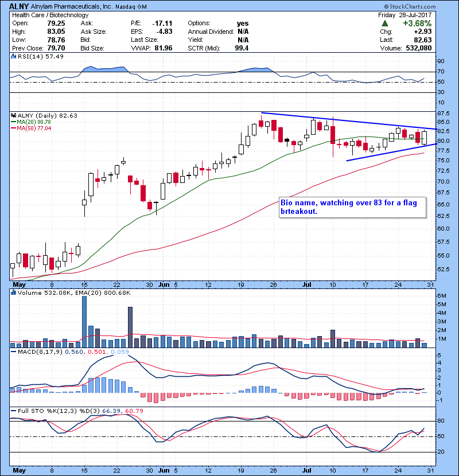Click the StockCharts.com copyright text

pos(410,6)
